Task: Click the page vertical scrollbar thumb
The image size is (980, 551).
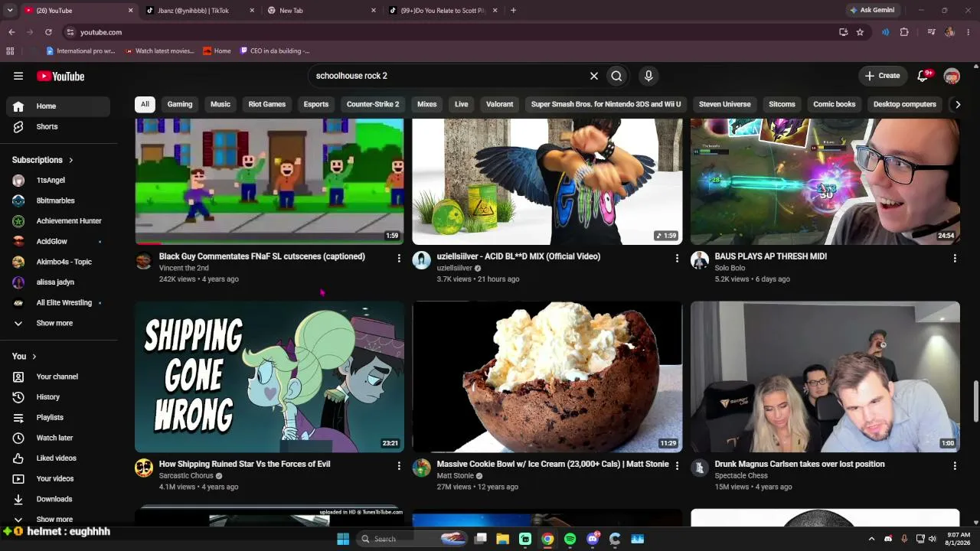Action: coord(975,402)
